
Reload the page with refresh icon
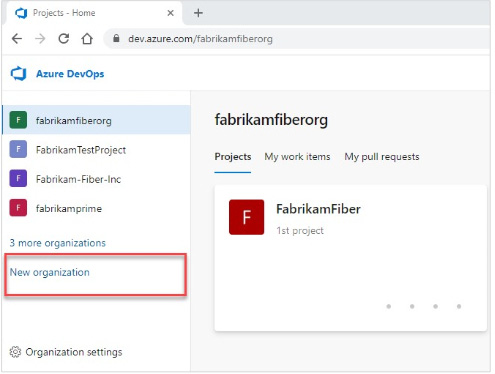(x=63, y=39)
